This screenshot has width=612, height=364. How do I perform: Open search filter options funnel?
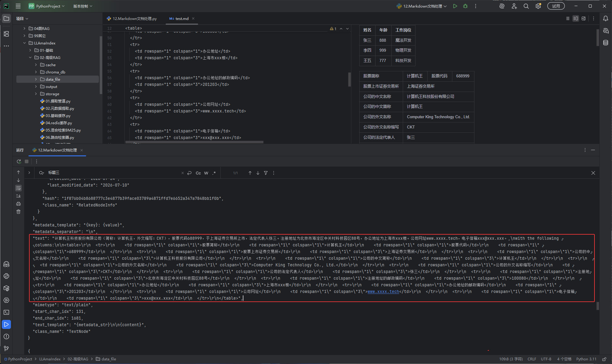pos(266,173)
